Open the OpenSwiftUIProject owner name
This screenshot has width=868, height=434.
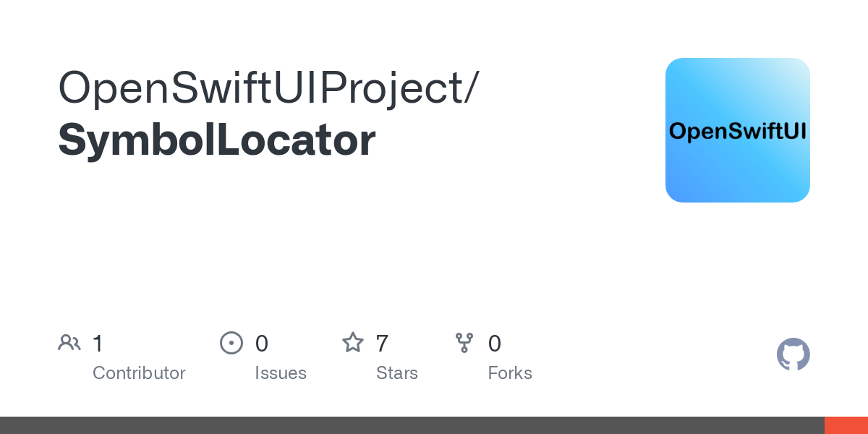262,89
